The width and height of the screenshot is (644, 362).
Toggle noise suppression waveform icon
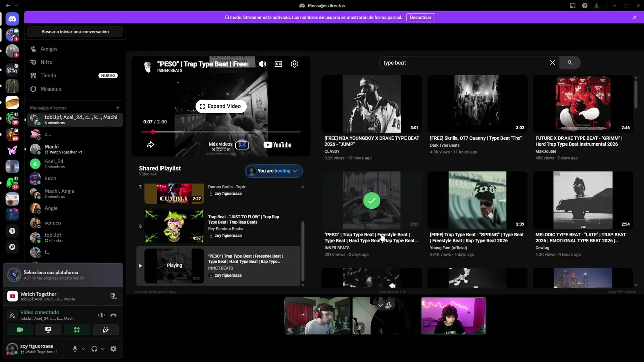[101, 315]
